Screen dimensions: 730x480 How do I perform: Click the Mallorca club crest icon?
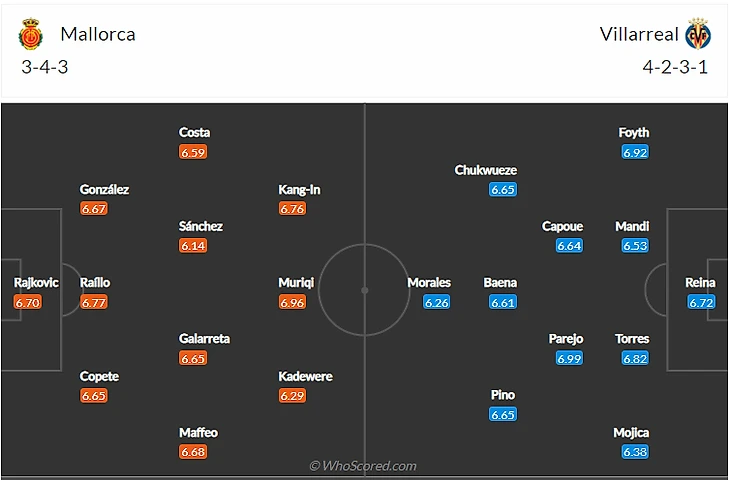pos(31,35)
